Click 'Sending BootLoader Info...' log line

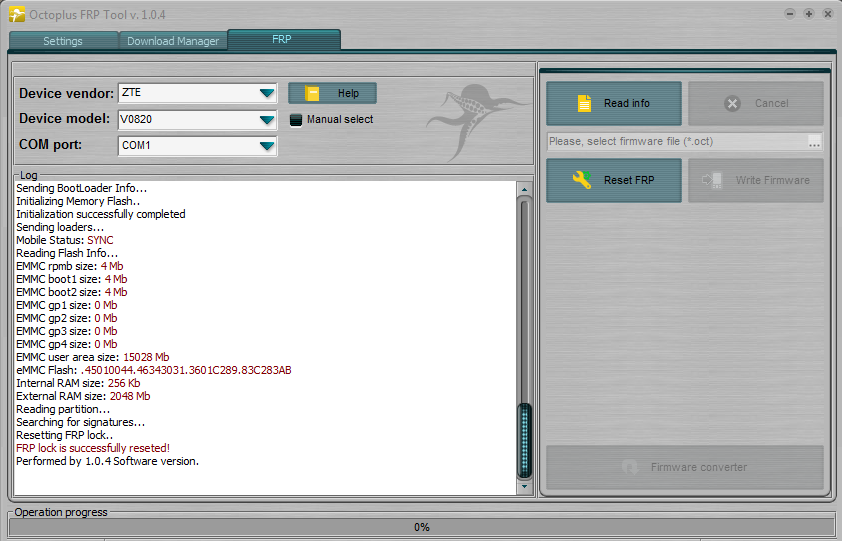tap(82, 188)
